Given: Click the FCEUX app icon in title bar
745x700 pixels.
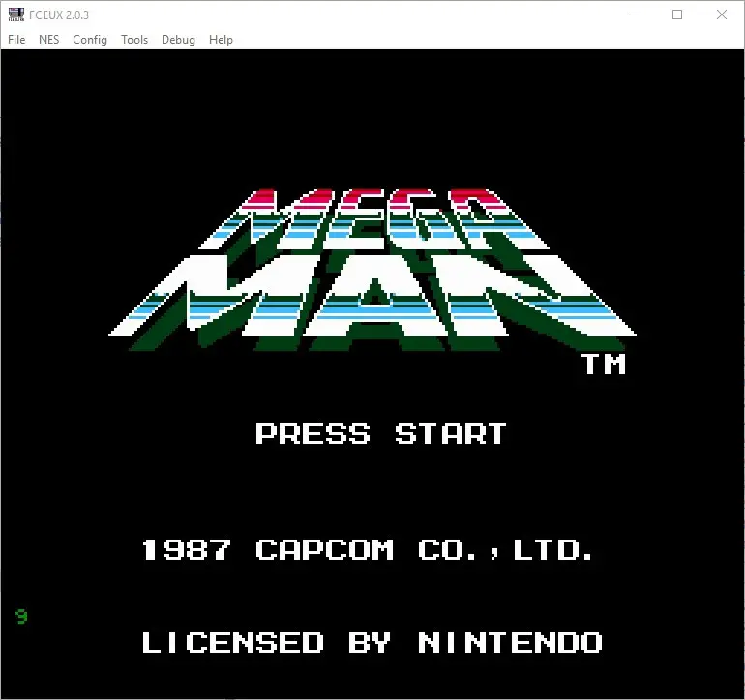Looking at the screenshot, I should [16, 15].
